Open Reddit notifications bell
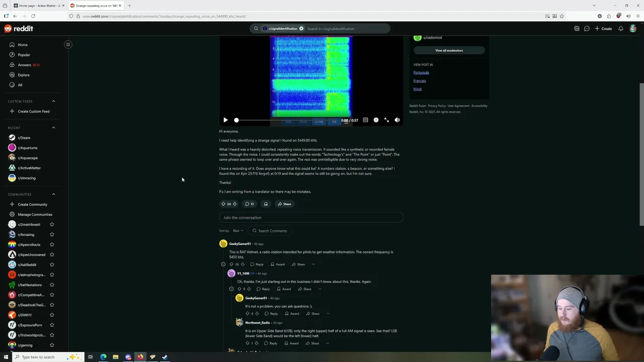Image resolution: width=644 pixels, height=362 pixels. (x=620, y=29)
